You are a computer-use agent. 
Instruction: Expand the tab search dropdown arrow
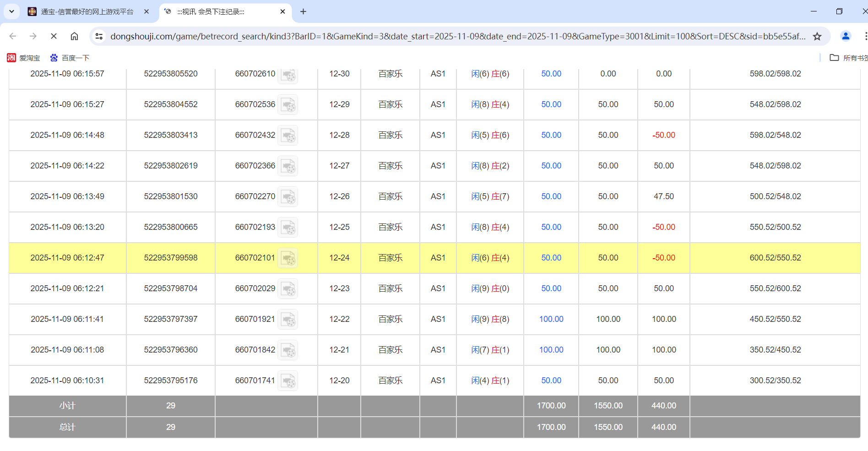coord(11,11)
